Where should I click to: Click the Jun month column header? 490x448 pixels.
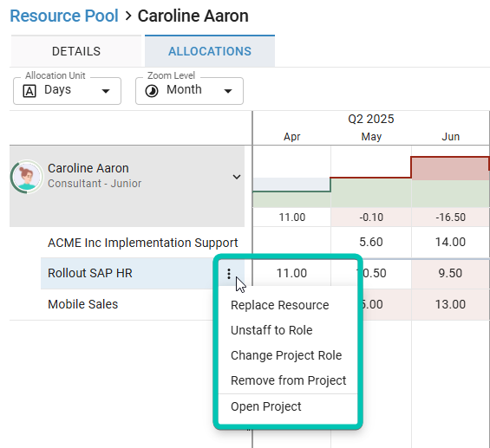[450, 137]
